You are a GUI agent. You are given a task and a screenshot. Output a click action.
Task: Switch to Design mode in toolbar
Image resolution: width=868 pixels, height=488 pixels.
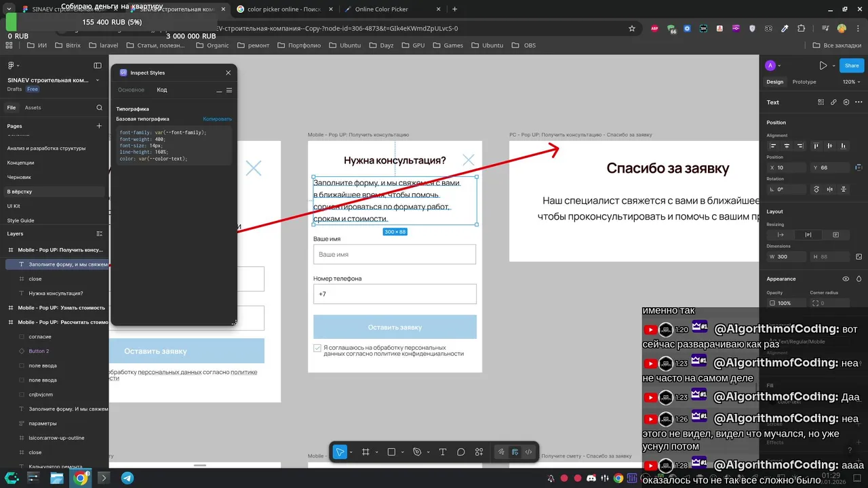pyautogui.click(x=515, y=452)
